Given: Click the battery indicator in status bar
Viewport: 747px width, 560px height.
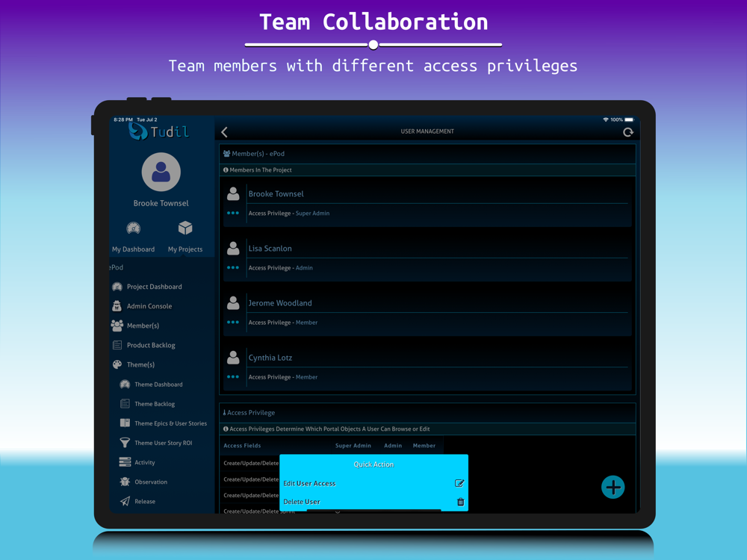Looking at the screenshot, I should tap(629, 119).
